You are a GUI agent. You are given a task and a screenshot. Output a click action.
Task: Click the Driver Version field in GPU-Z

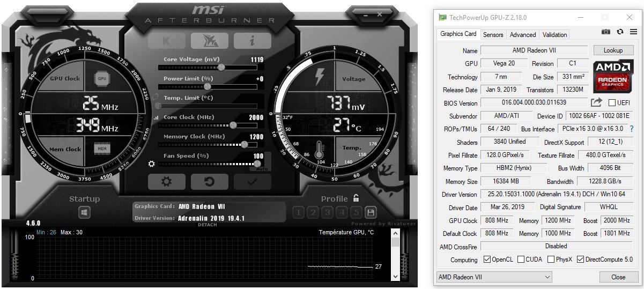557,194
